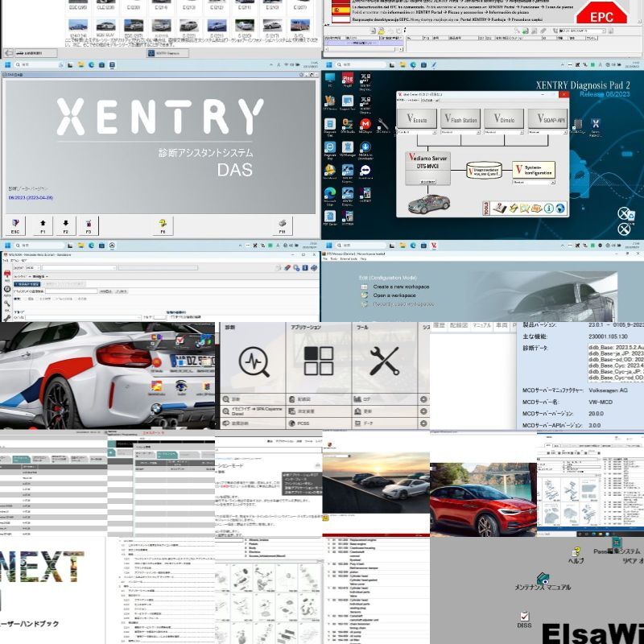644x644 pixels.
Task: Launch Ecoute in the Vediamo Start Center
Action: click(417, 119)
